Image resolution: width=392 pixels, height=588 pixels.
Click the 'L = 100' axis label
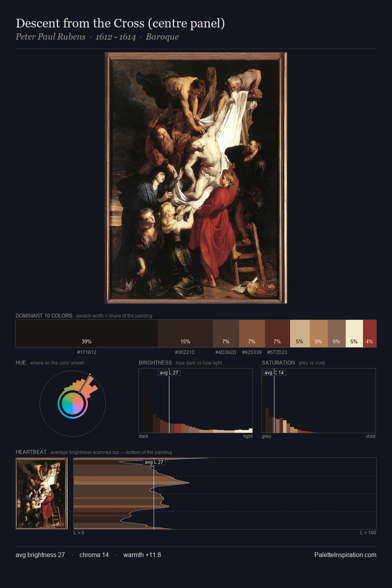[x=368, y=533]
